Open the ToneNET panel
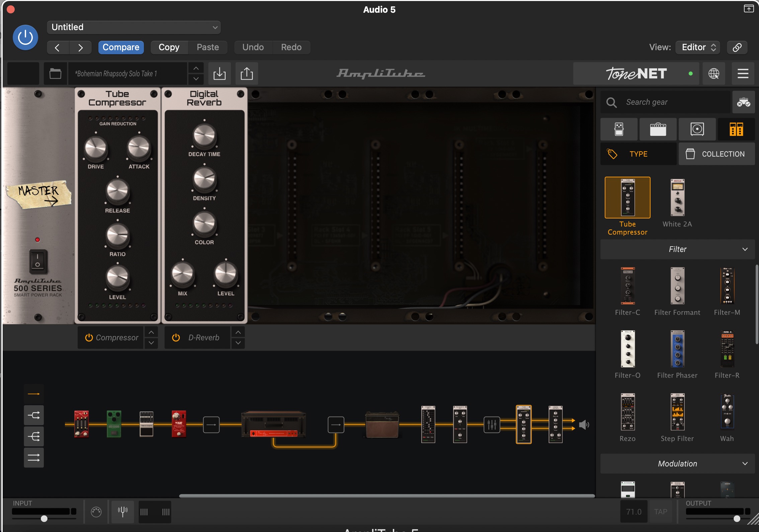The image size is (759, 532). [636, 74]
